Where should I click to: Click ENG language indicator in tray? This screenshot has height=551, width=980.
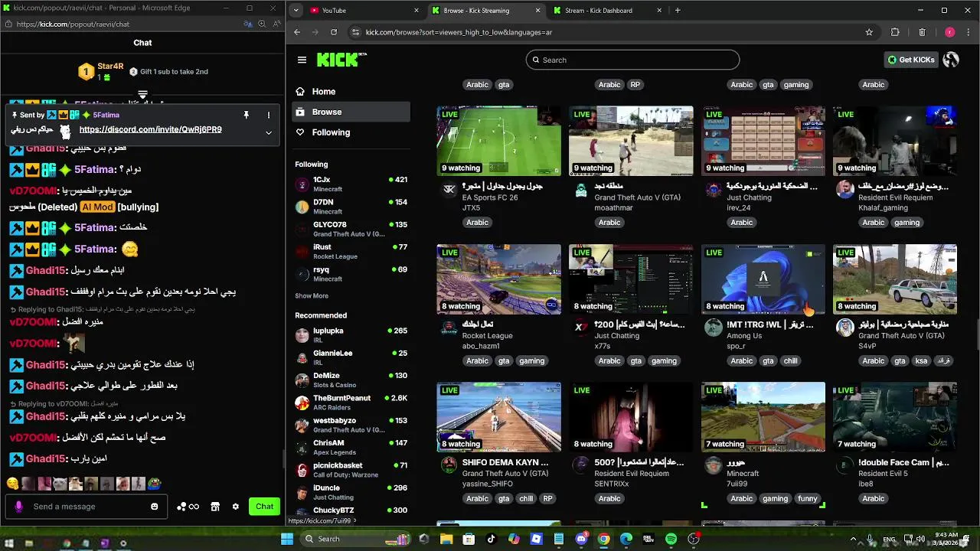point(889,539)
